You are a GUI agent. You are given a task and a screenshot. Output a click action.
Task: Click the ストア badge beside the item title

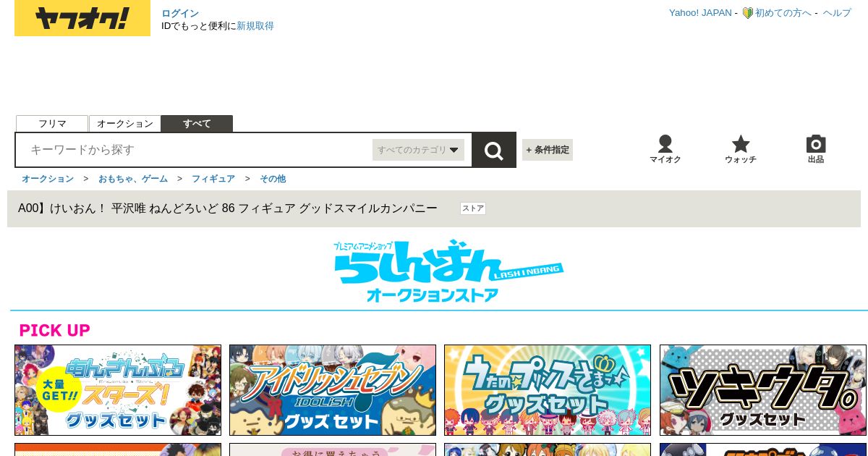[473, 208]
